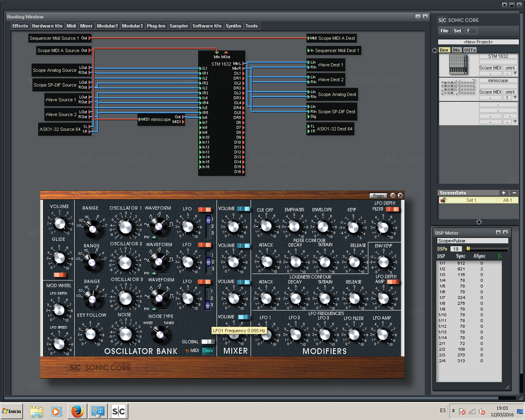Open the media player taskbar icon

point(56,411)
